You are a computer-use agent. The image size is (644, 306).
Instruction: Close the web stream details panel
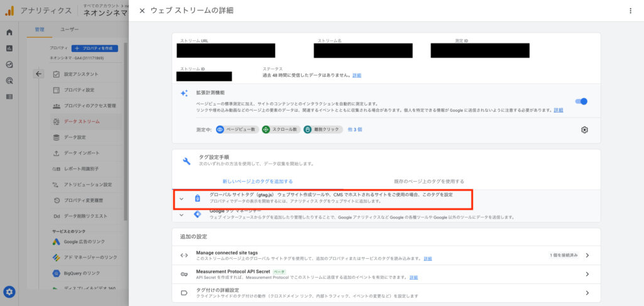pos(142,11)
